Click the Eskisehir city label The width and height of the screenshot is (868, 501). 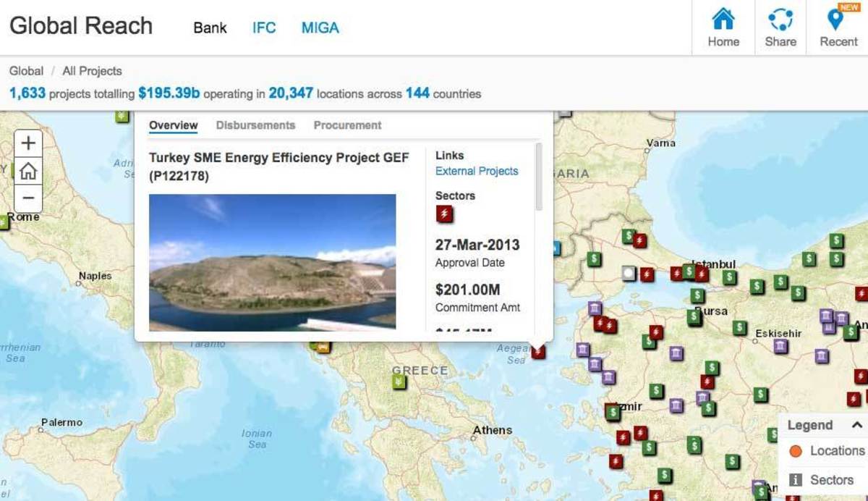point(778,334)
